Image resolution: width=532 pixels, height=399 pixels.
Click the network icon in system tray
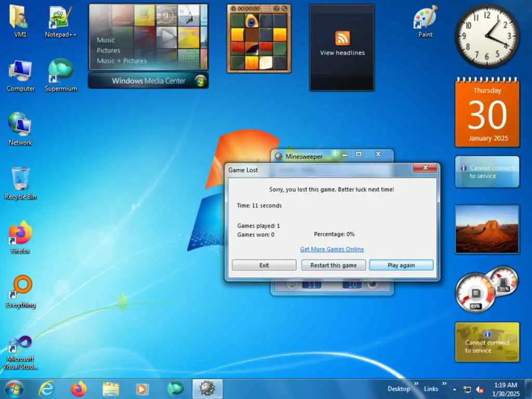click(x=467, y=390)
